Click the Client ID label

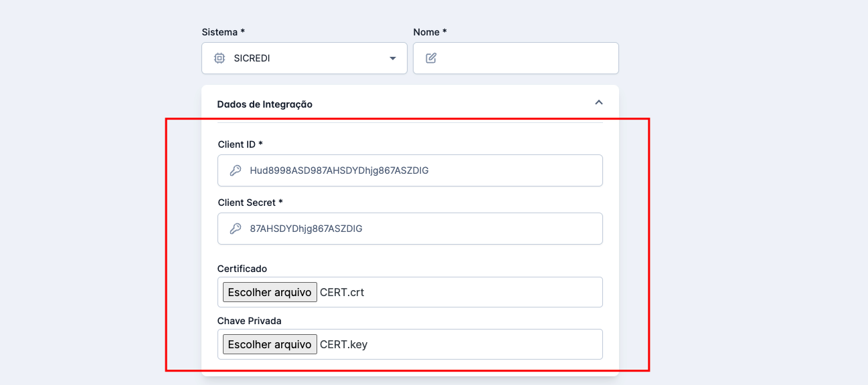pyautogui.click(x=240, y=144)
